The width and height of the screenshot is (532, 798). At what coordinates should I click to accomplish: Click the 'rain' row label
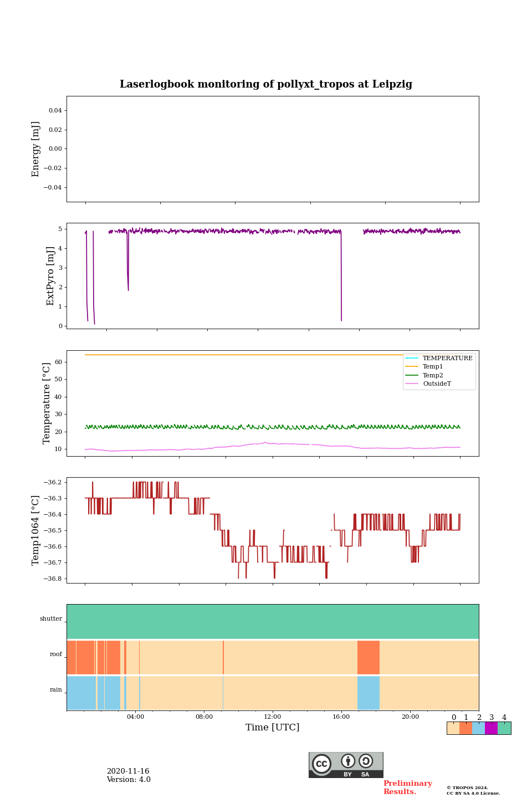pyautogui.click(x=56, y=690)
